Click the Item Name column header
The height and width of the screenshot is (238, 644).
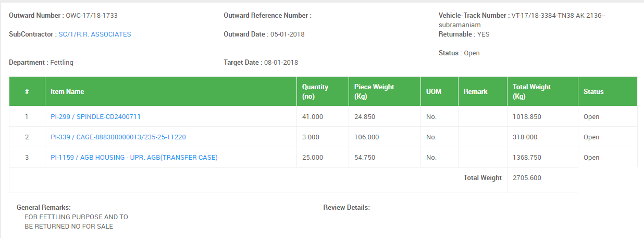click(171, 91)
